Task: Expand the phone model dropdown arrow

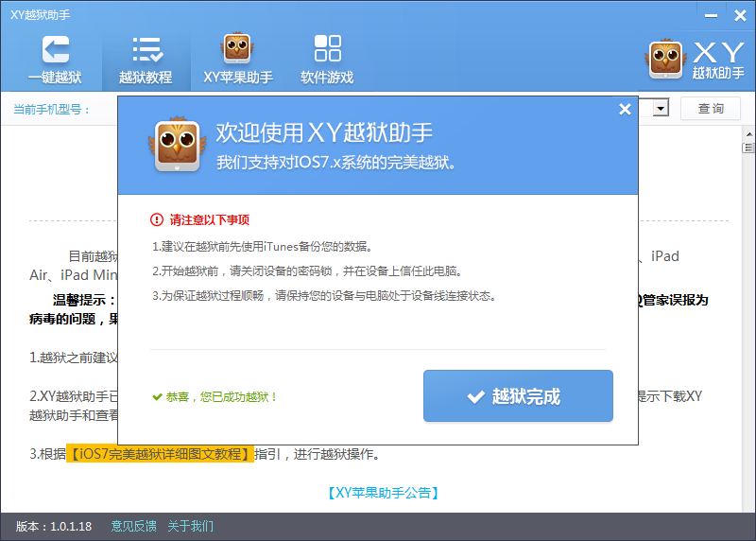Action: coord(661,108)
